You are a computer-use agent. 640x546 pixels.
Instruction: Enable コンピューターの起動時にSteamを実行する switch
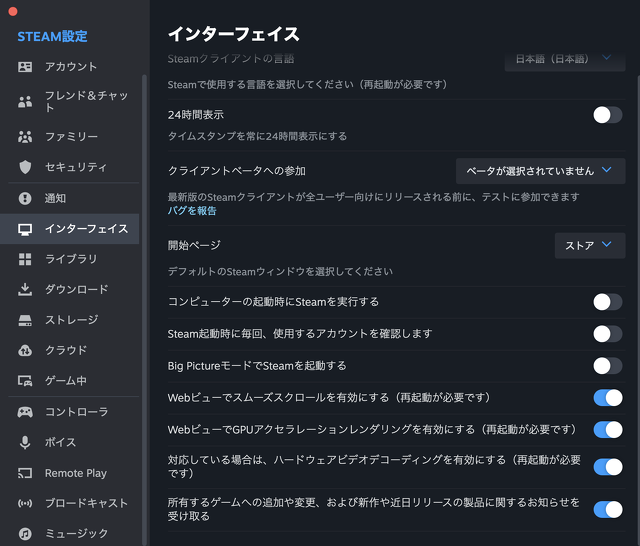[607, 302]
